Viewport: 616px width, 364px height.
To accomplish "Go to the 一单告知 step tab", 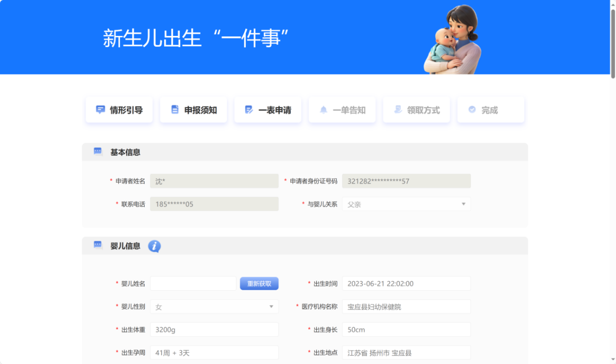I will [342, 110].
